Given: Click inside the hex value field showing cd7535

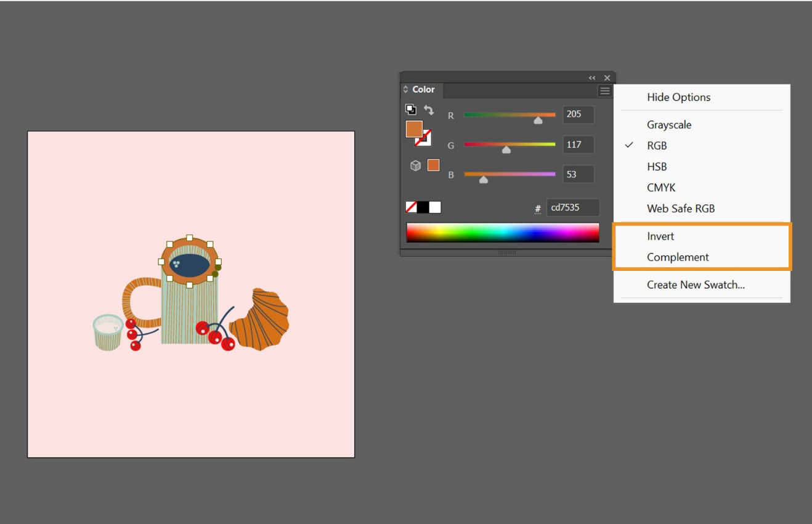Looking at the screenshot, I should 573,208.
